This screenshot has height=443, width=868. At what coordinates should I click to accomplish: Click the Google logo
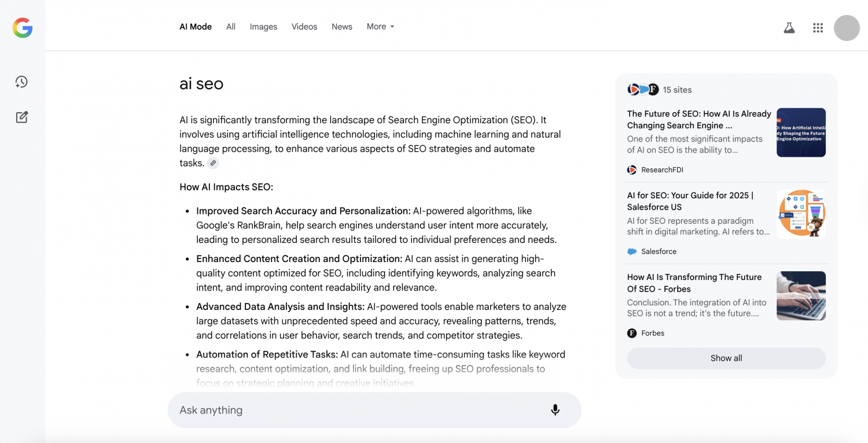tap(23, 27)
